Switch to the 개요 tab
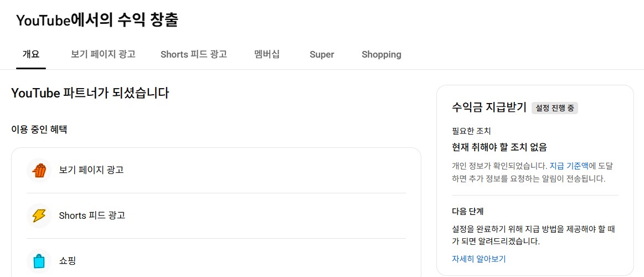This screenshot has width=644, height=277. click(31, 54)
